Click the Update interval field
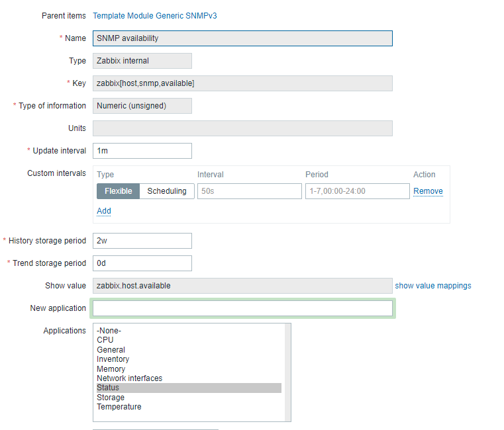 click(x=142, y=151)
